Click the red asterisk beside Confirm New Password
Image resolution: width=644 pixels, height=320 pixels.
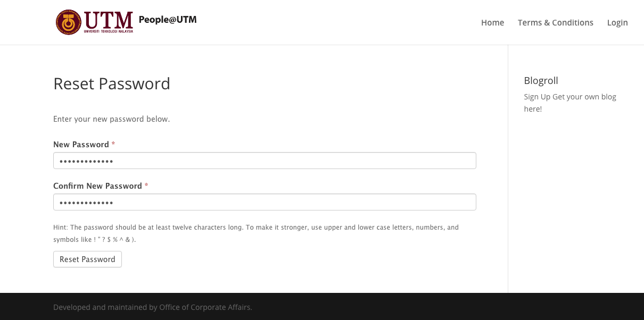pyautogui.click(x=146, y=185)
